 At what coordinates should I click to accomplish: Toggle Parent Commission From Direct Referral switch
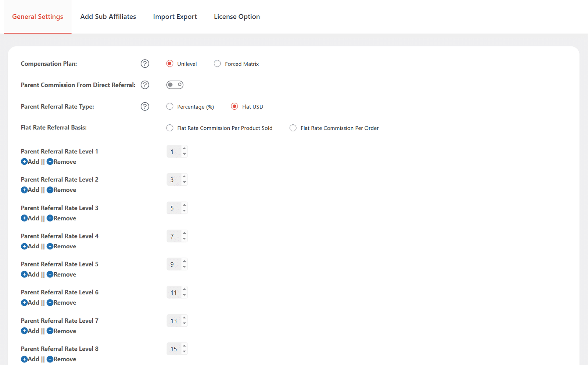175,85
